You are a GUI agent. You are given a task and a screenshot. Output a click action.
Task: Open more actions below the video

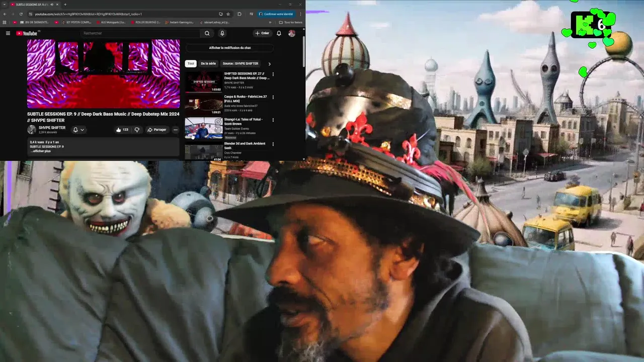click(175, 130)
